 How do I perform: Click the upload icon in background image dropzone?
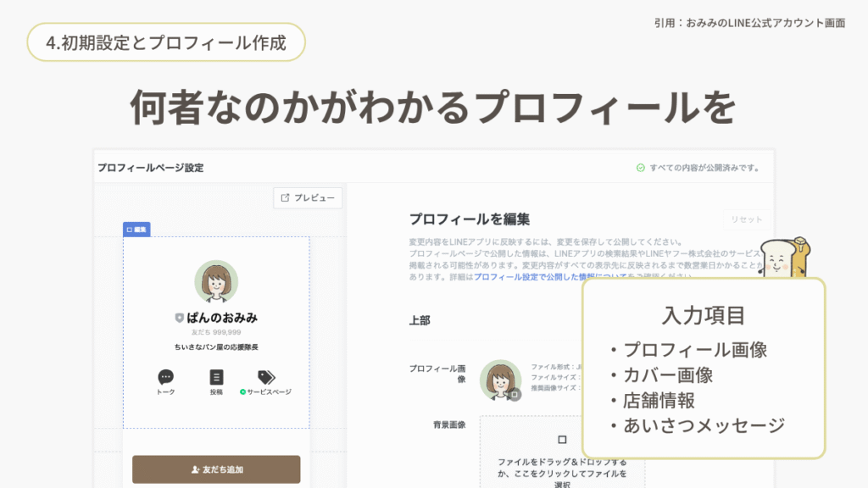pos(561,440)
